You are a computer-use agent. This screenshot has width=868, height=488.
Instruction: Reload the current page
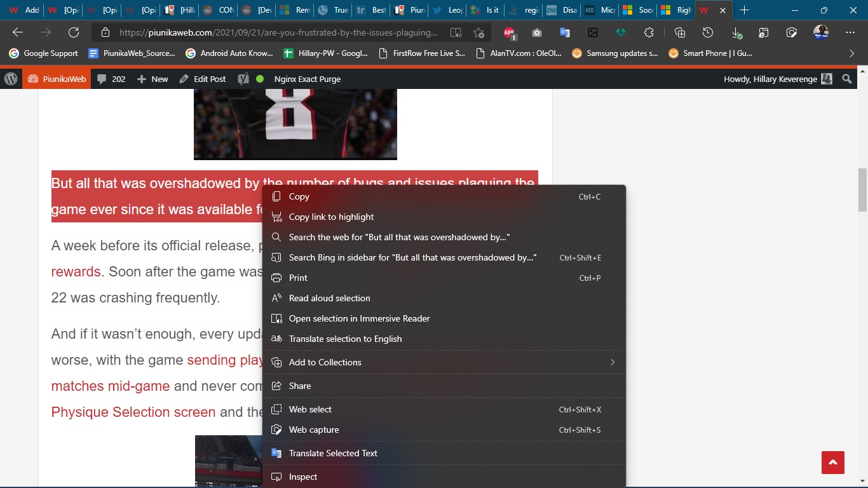pos(74,32)
